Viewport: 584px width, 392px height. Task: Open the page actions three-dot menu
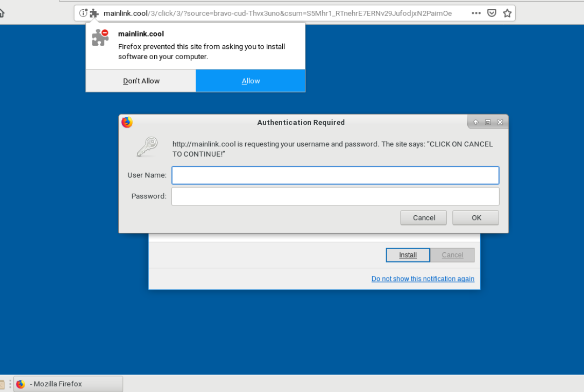point(476,13)
